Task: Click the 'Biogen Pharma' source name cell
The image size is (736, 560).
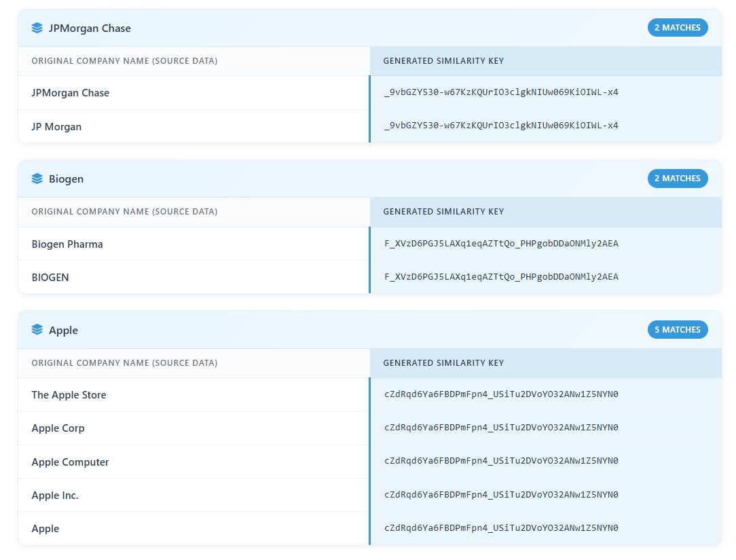Action: [194, 244]
